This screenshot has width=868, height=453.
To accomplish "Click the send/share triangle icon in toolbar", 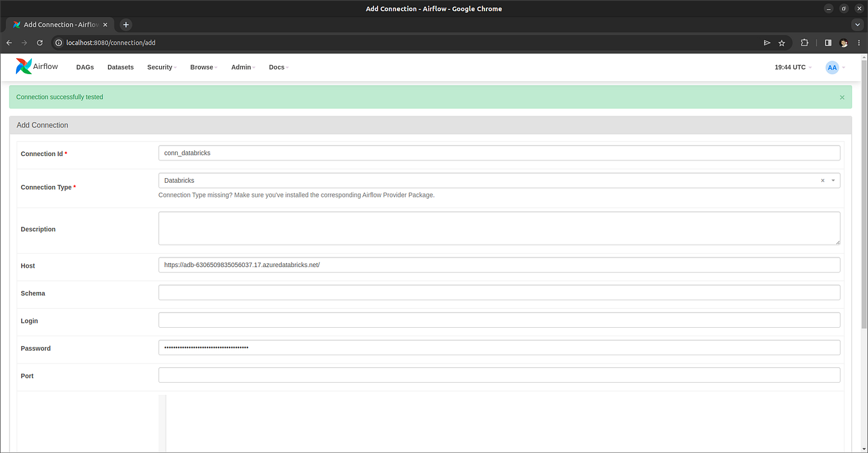I will (766, 42).
